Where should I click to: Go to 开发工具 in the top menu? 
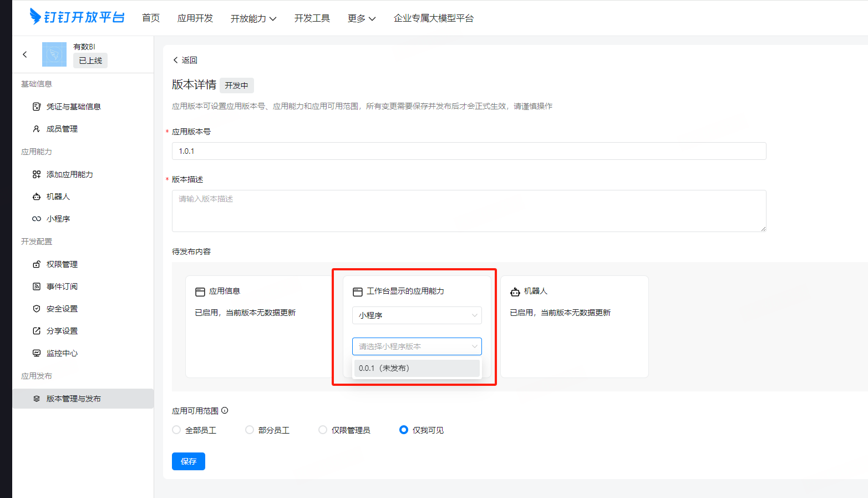click(312, 18)
